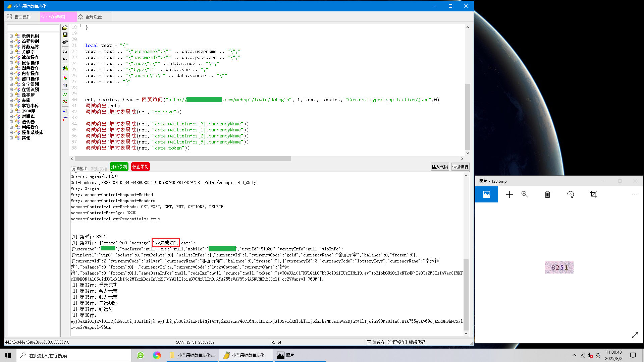Screen dimensions: 644x362
Task: Click the 8251 captcha image in Photos
Action: click(559, 267)
